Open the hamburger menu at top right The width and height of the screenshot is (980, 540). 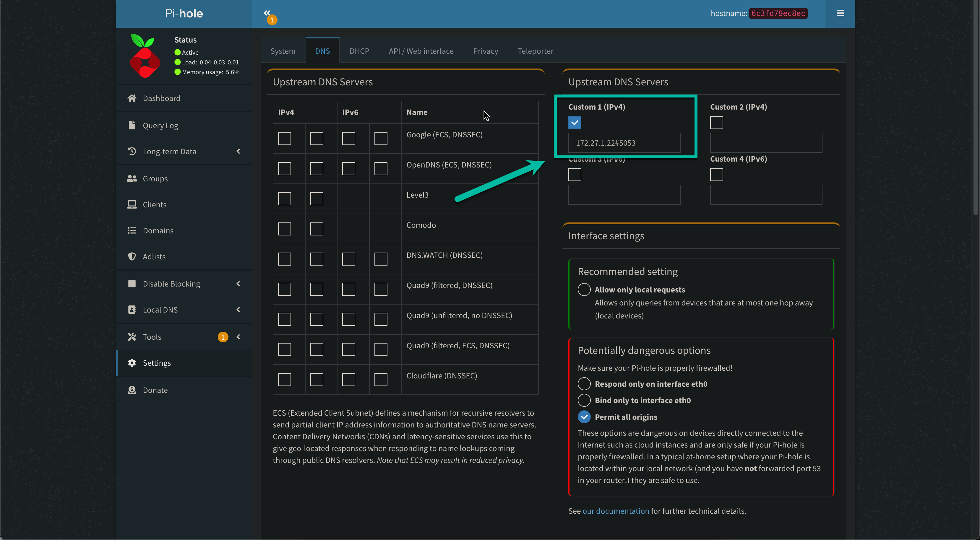[x=840, y=13]
